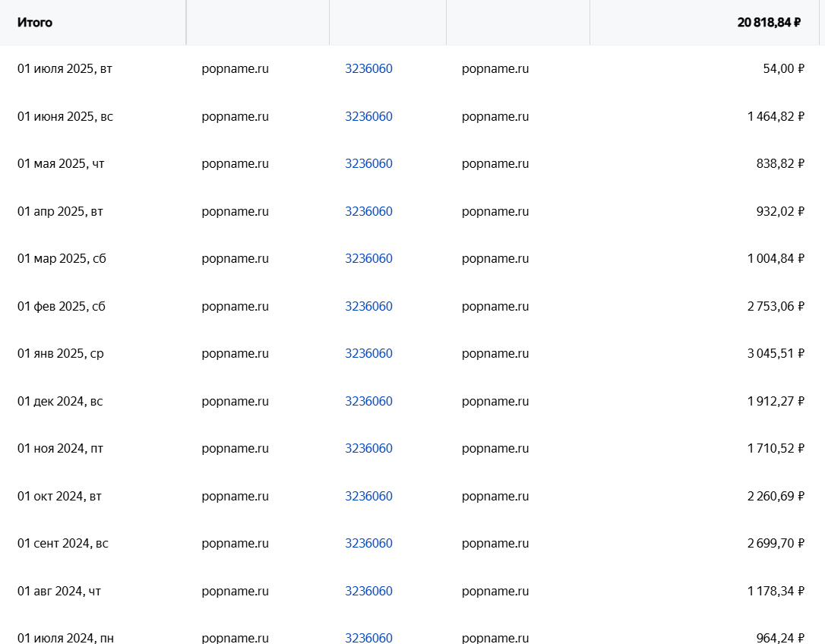The width and height of the screenshot is (825, 644).
Task: Click date 01 окт 2024, вт
Action: 59,496
